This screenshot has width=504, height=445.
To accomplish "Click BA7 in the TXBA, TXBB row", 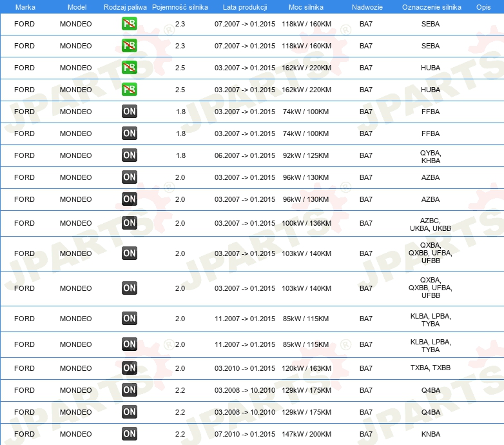I will [366, 368].
